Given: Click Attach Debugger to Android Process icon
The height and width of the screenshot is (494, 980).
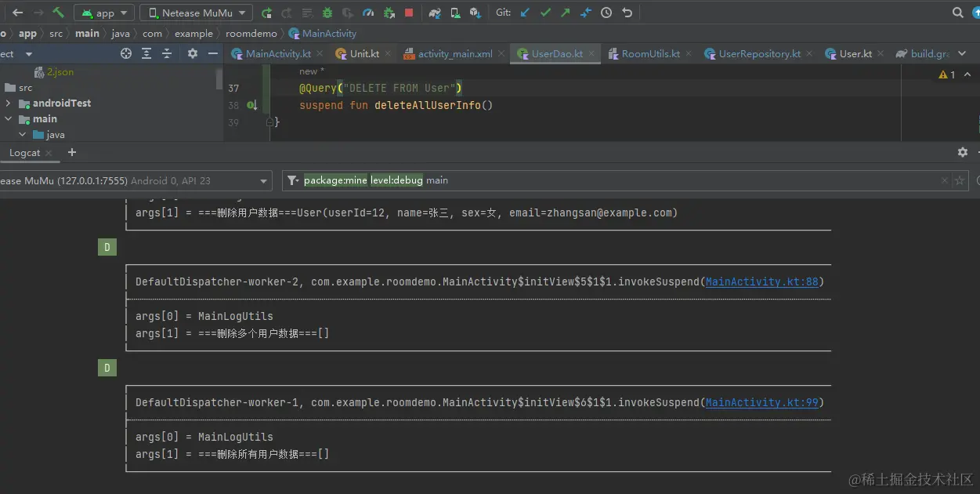Looking at the screenshot, I should [389, 13].
